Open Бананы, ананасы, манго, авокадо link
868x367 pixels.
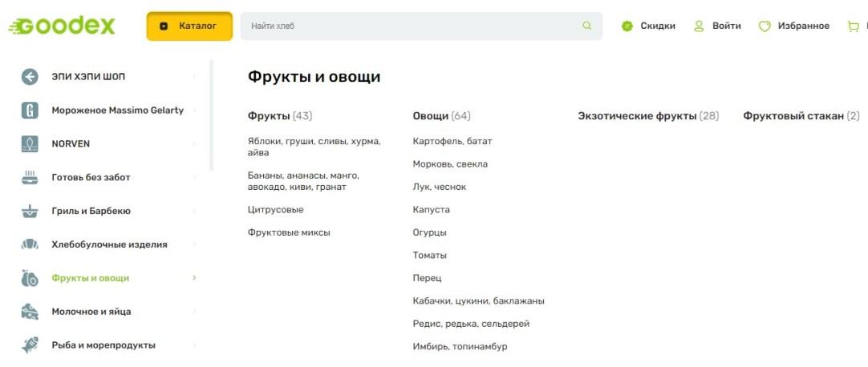(x=303, y=181)
